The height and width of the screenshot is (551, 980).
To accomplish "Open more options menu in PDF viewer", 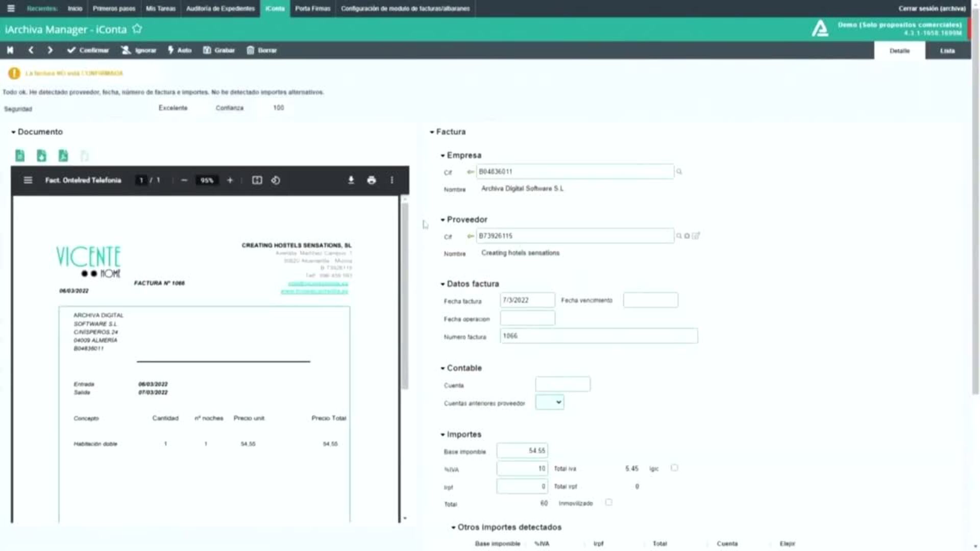I will [x=391, y=180].
